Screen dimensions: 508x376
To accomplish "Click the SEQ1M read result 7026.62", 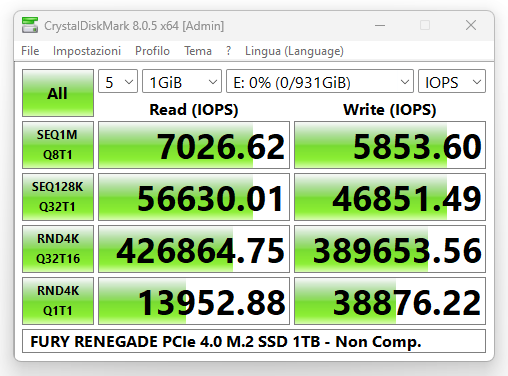I will [x=194, y=145].
